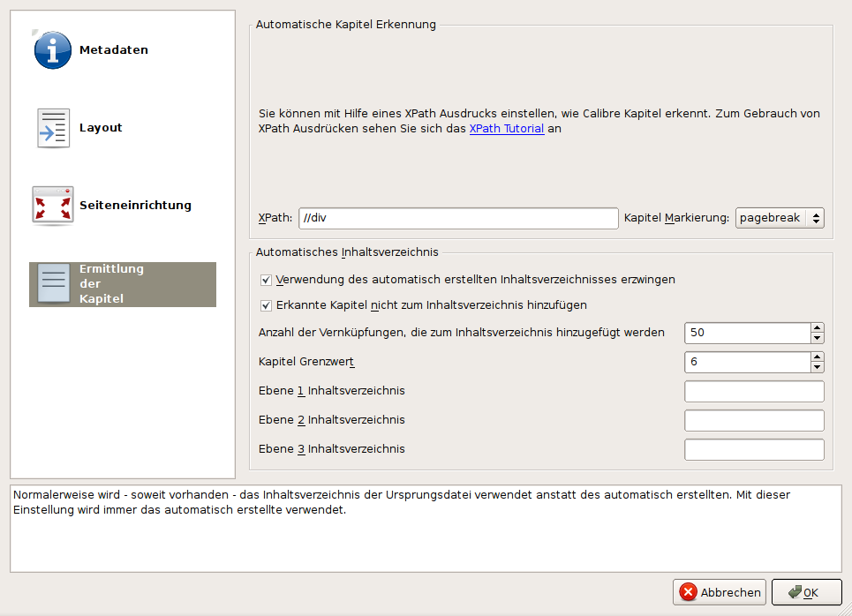This screenshot has width=852, height=616.
Task: Click the Ebene 3 Inhaltsverzeichnis field
Action: [753, 449]
